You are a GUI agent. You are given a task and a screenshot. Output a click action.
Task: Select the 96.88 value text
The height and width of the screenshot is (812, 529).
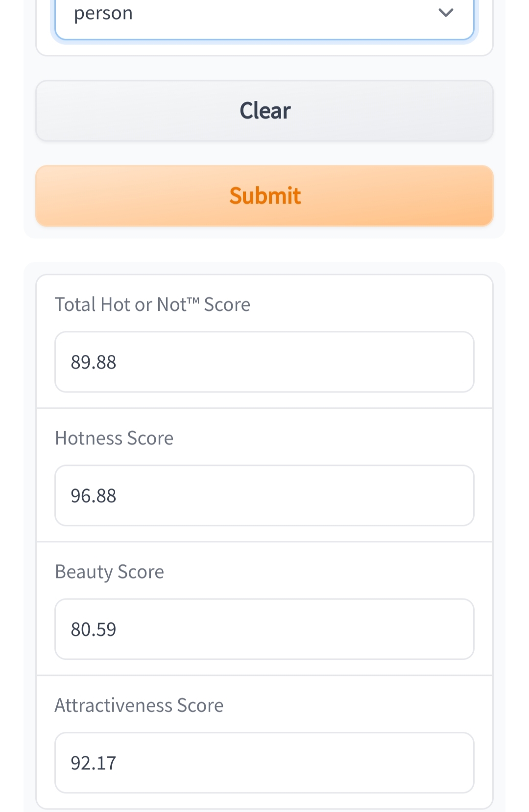(94, 496)
